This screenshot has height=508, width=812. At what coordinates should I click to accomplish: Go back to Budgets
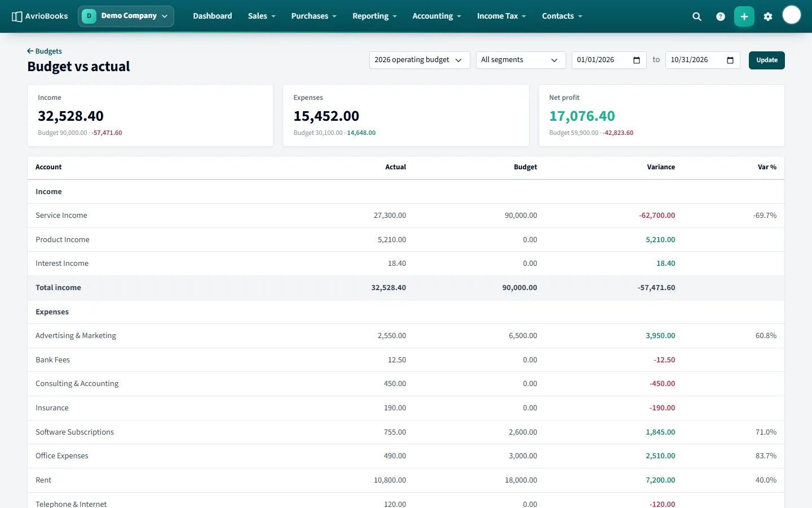point(45,51)
